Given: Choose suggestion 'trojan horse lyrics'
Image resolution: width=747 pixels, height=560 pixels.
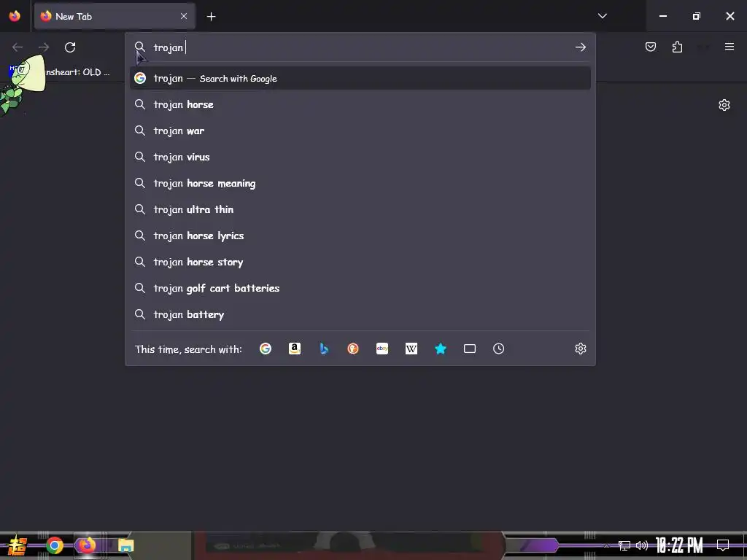Looking at the screenshot, I should pos(360,236).
